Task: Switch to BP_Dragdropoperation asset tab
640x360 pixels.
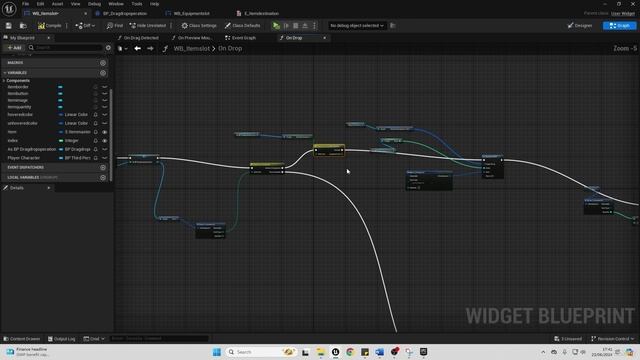Action: pos(125,13)
